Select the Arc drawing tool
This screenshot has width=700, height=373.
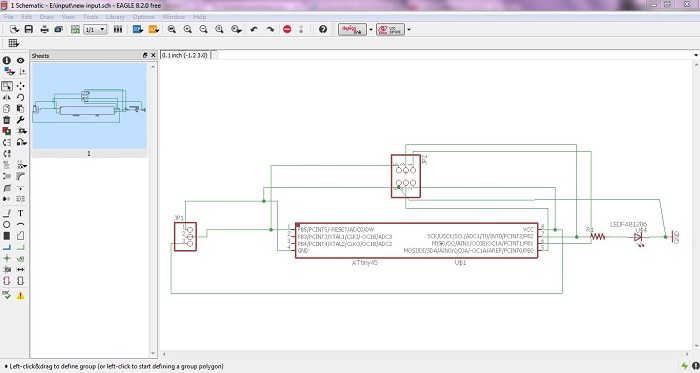pos(21,224)
